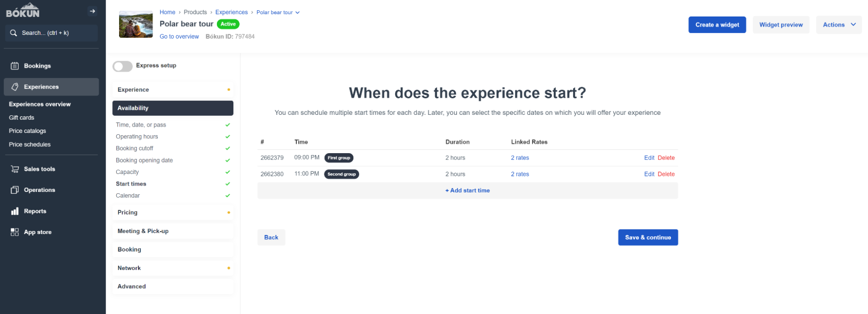Click the Polar bear tour thumbnail
This screenshot has height=314, width=868.
point(136,25)
